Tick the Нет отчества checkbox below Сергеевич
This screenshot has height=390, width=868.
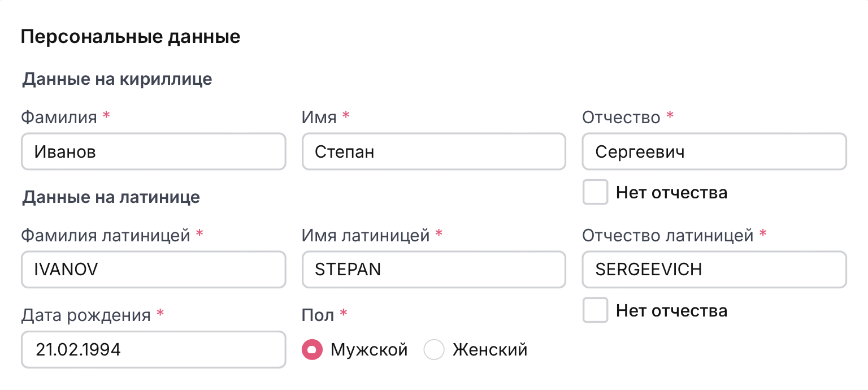pos(595,192)
